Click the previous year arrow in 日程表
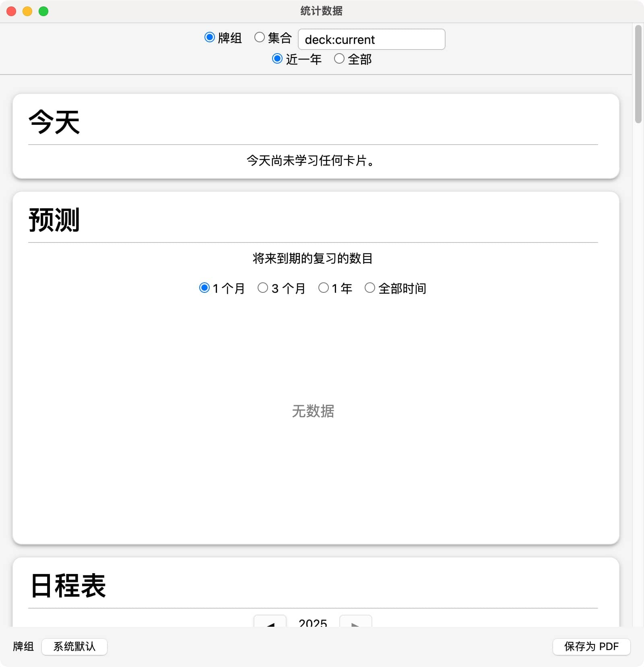This screenshot has width=644, height=667. tap(270, 622)
